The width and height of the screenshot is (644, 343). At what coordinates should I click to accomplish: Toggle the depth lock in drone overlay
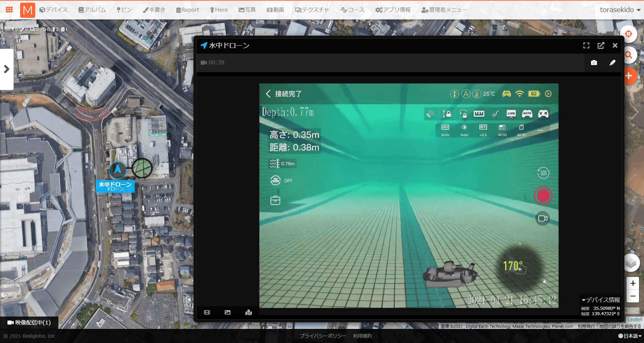[x=446, y=114]
